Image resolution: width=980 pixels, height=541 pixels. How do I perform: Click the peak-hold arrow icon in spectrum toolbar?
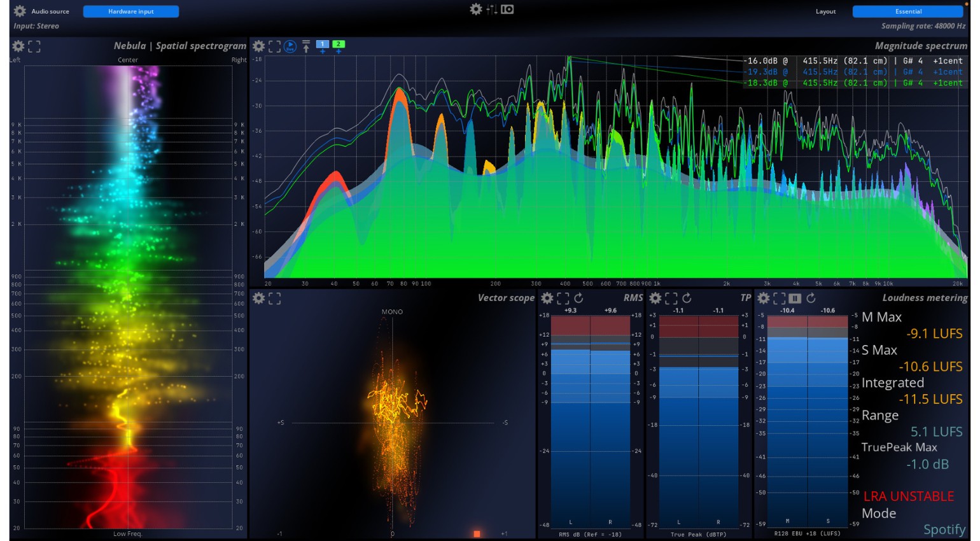coord(306,46)
